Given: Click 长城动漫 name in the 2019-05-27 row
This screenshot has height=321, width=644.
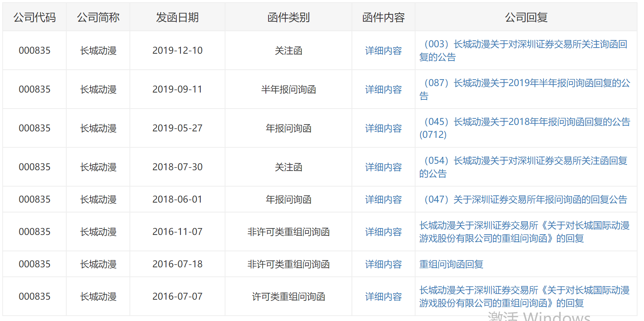Looking at the screenshot, I should (x=98, y=128).
